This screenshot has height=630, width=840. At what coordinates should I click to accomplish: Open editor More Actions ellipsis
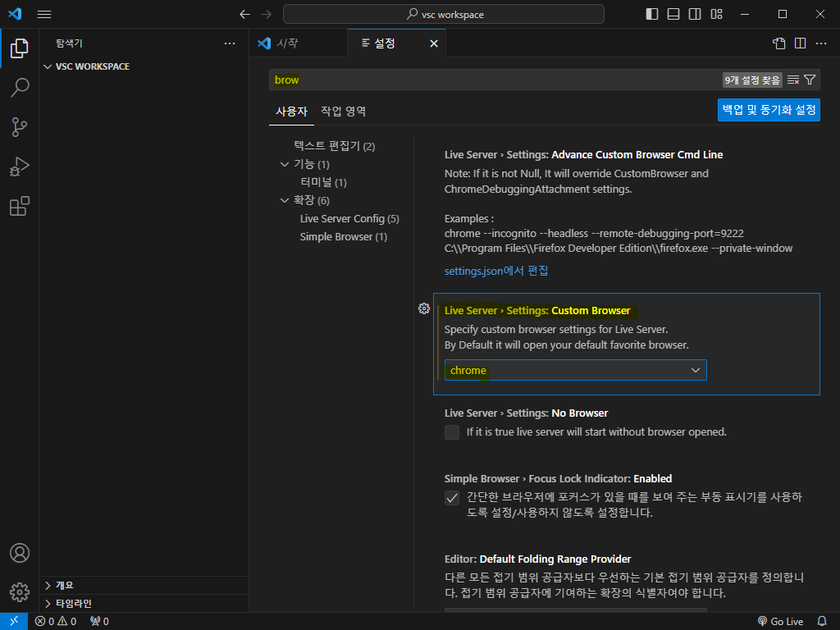[821, 43]
